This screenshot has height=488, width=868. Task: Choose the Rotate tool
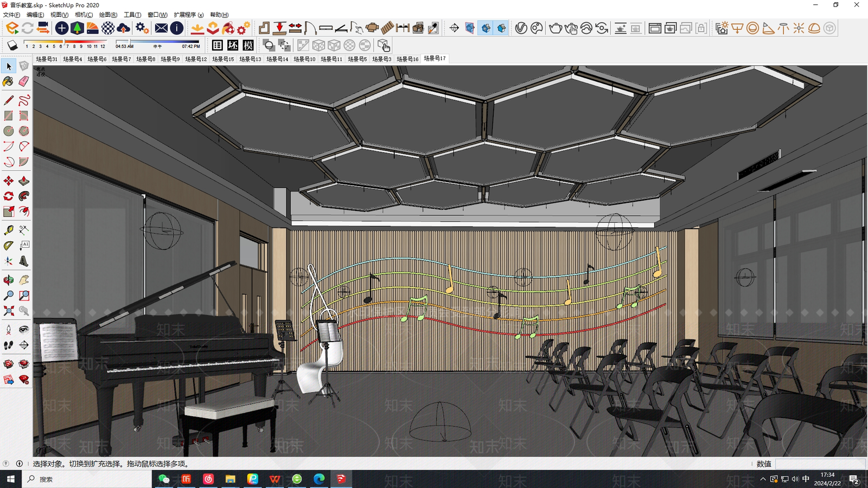pyautogui.click(x=9, y=196)
